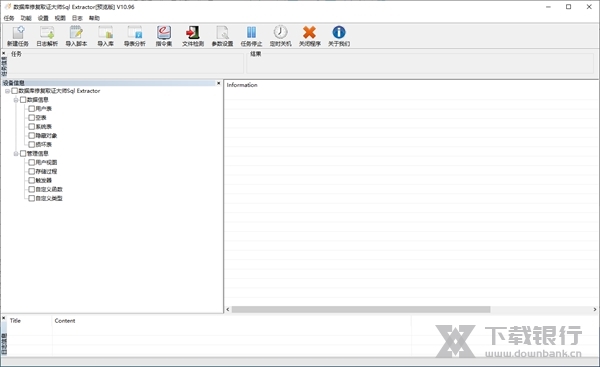The height and width of the screenshot is (367, 600).
Task: Collapse the root Sql Extractor tree node
Action: coord(7,91)
